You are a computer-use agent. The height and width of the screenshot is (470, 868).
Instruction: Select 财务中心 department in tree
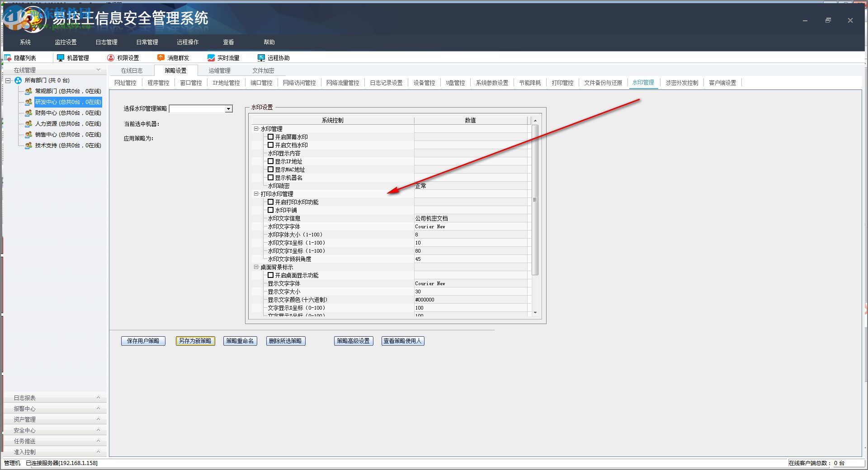coord(68,113)
